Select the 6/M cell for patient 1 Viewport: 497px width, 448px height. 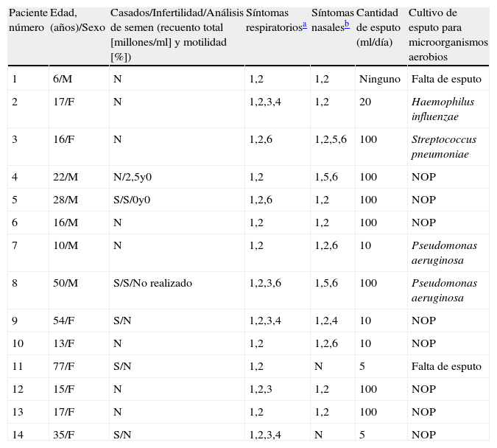coord(62,79)
